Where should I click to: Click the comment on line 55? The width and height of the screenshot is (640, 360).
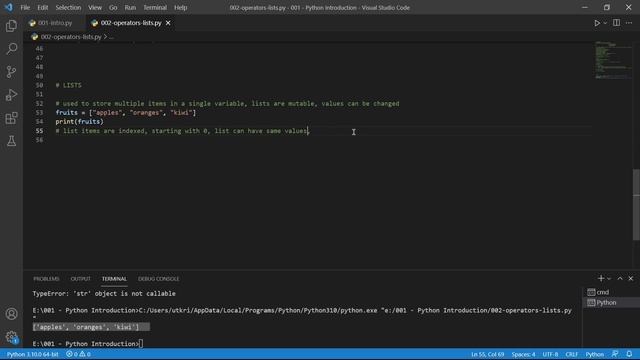pyautogui.click(x=182, y=131)
